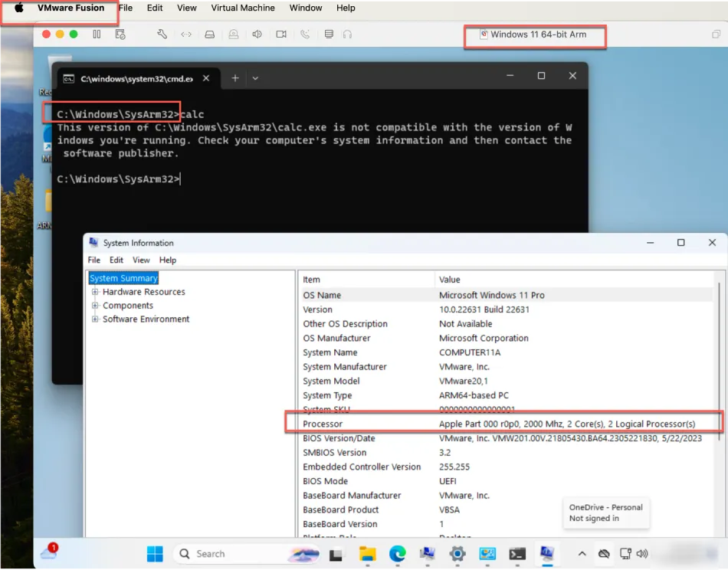
Task: Open Settings gear on taskbar
Action: (457, 554)
